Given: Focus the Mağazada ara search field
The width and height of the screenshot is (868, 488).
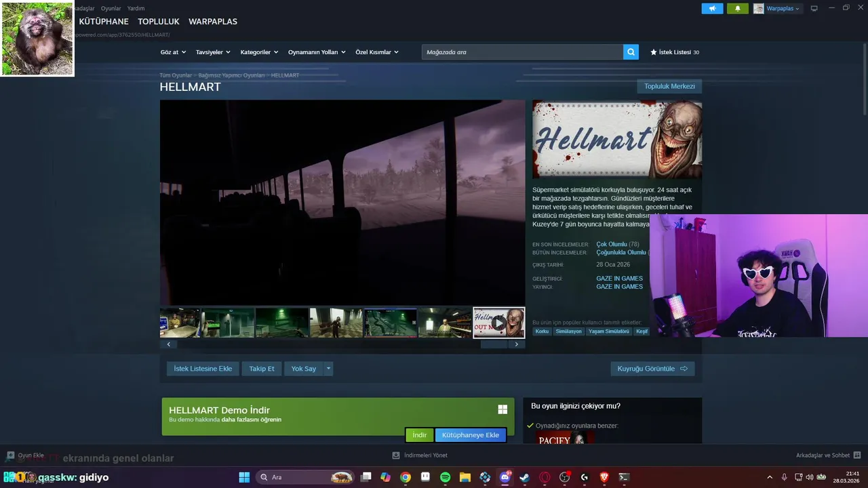Looking at the screenshot, I should pos(522,52).
